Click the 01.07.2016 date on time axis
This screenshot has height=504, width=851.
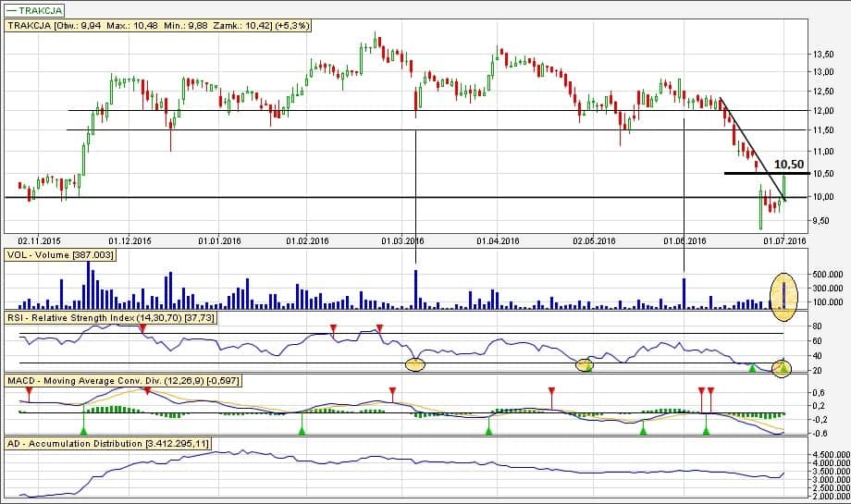coord(784,240)
